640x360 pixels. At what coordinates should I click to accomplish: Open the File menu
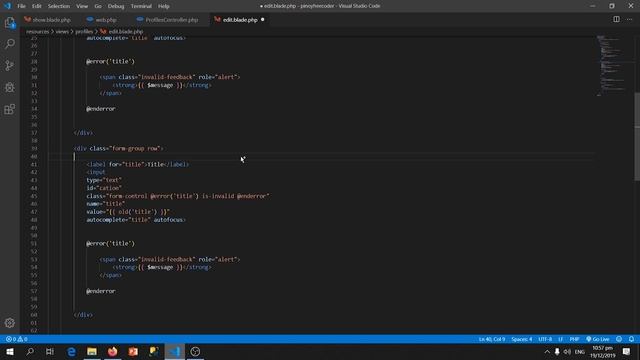(21, 6)
